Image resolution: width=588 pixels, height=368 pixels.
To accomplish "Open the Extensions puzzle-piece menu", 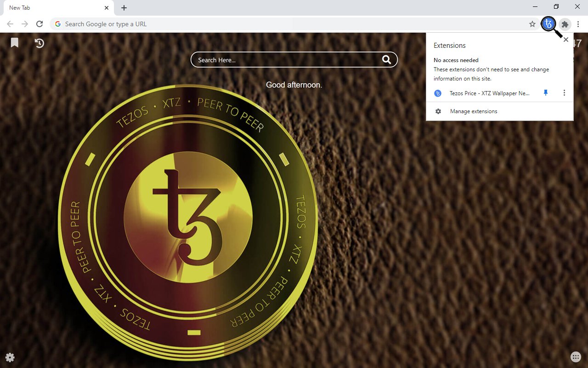I will pyautogui.click(x=565, y=24).
